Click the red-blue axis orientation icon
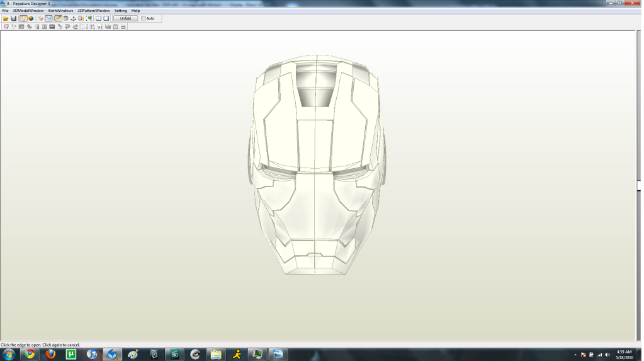This screenshot has width=644, height=361. 74,18
